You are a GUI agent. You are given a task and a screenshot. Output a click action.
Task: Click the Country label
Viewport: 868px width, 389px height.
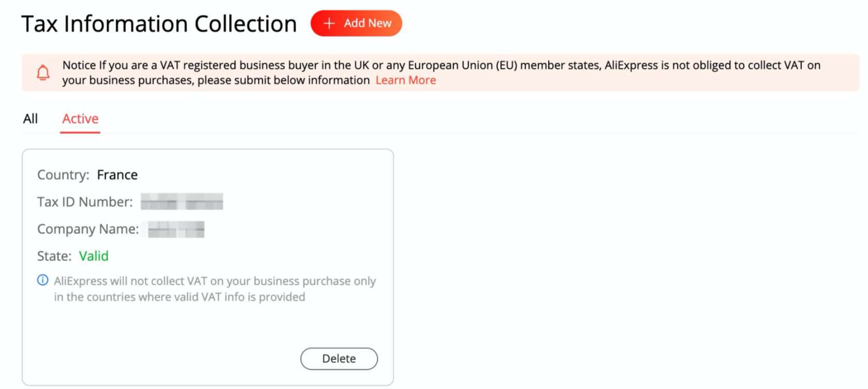[63, 175]
